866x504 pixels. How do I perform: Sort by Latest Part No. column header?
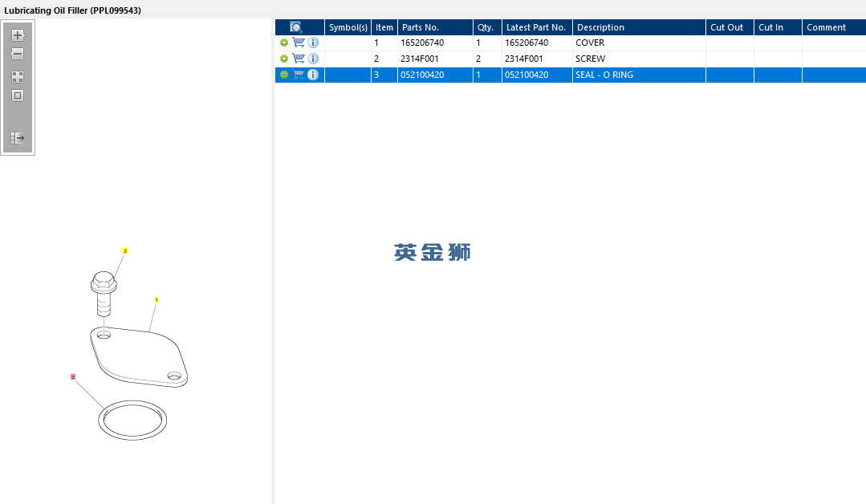tap(538, 27)
